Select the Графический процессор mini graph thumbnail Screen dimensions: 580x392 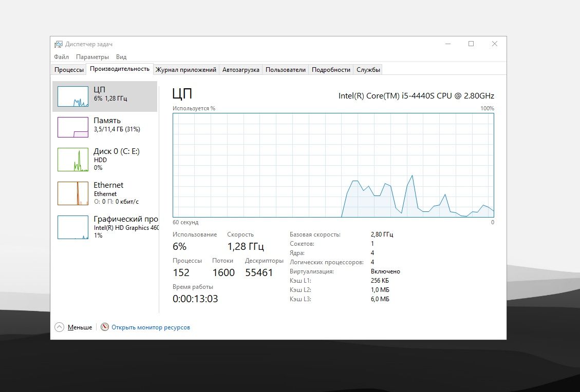[x=73, y=227]
